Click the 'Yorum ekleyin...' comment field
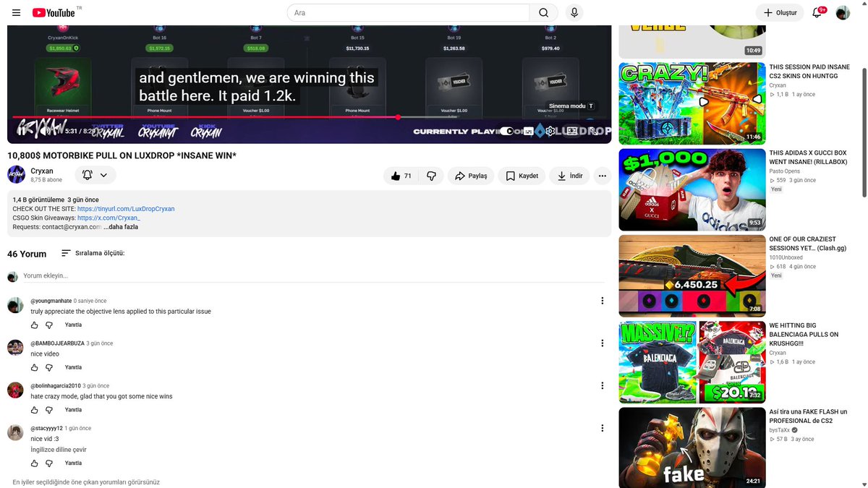868x488 pixels. tap(314, 275)
